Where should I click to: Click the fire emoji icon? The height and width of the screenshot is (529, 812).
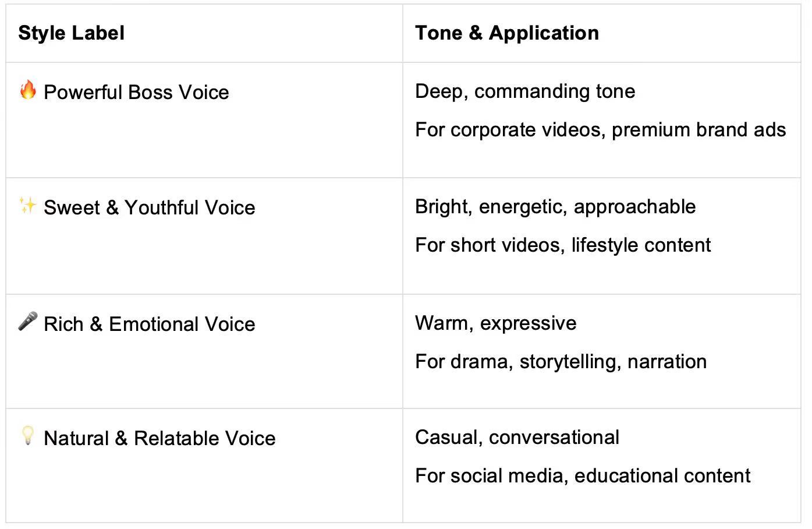[27, 90]
